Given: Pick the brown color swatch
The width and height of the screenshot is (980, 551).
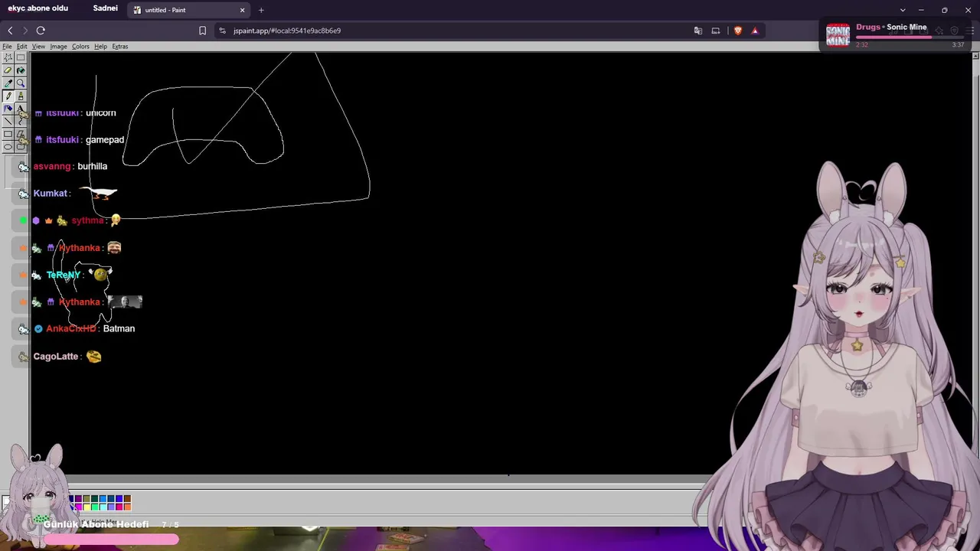Looking at the screenshot, I should (x=127, y=498).
